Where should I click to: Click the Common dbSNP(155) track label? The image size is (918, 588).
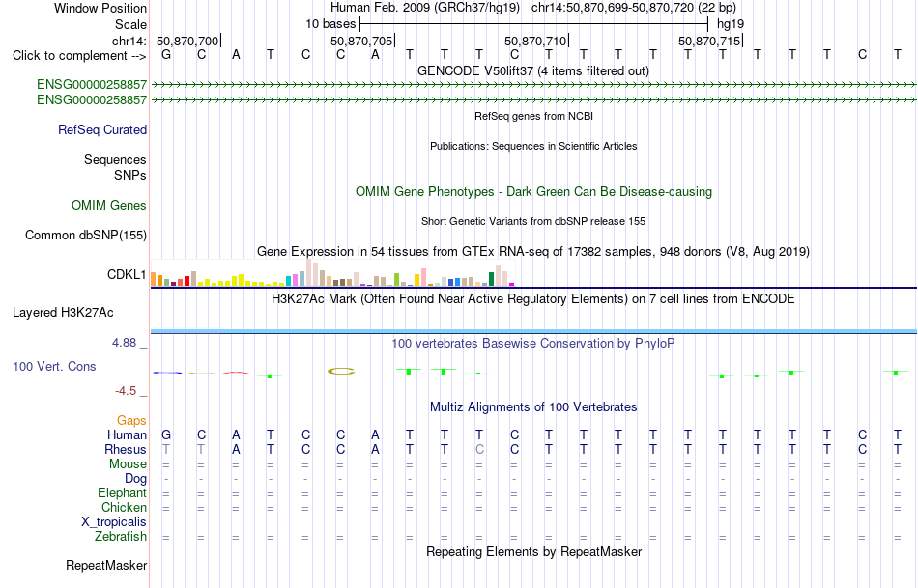(x=86, y=236)
